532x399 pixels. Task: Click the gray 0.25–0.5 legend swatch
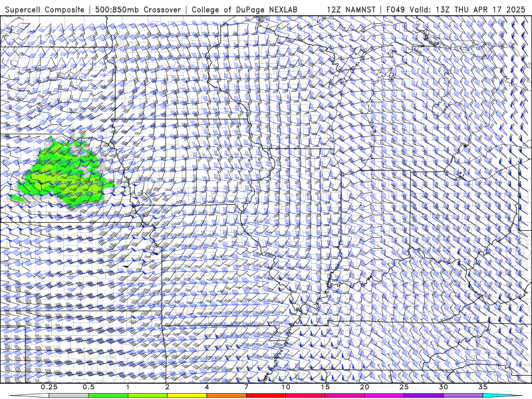point(68,396)
